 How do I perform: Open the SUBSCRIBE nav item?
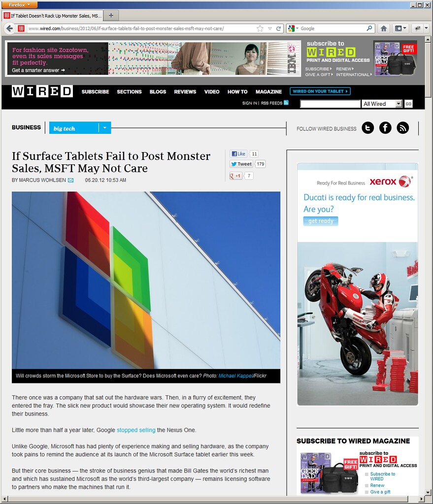pos(95,92)
